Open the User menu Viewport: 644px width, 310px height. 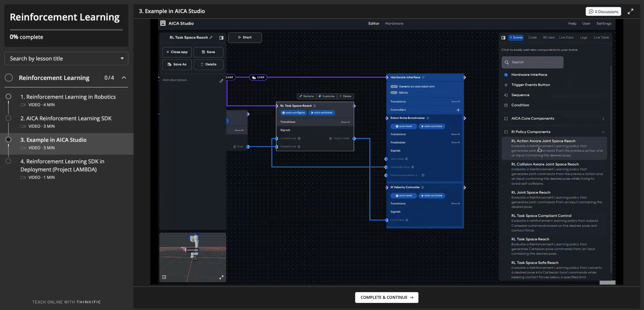point(586,24)
